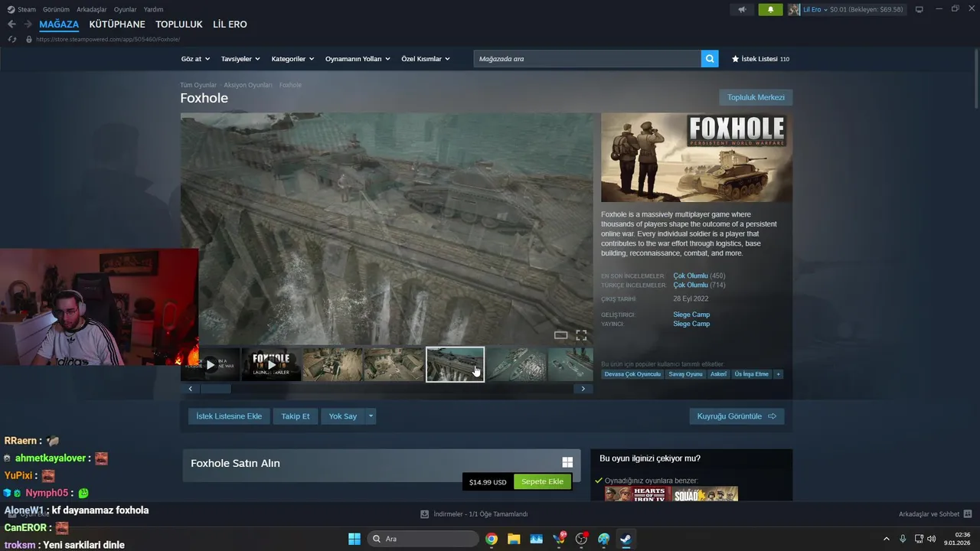The height and width of the screenshot is (551, 980).
Task: Toggle theater mode on the media viewer
Action: pos(560,335)
